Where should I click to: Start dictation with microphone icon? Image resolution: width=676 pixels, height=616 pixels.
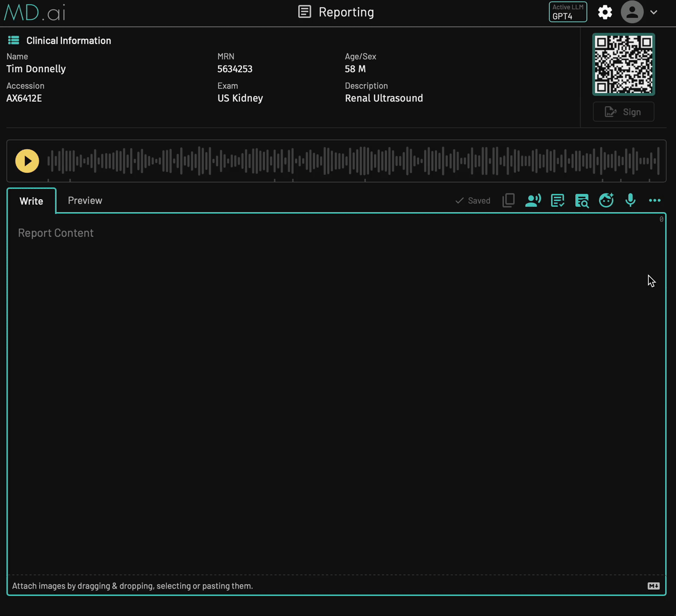pyautogui.click(x=631, y=200)
